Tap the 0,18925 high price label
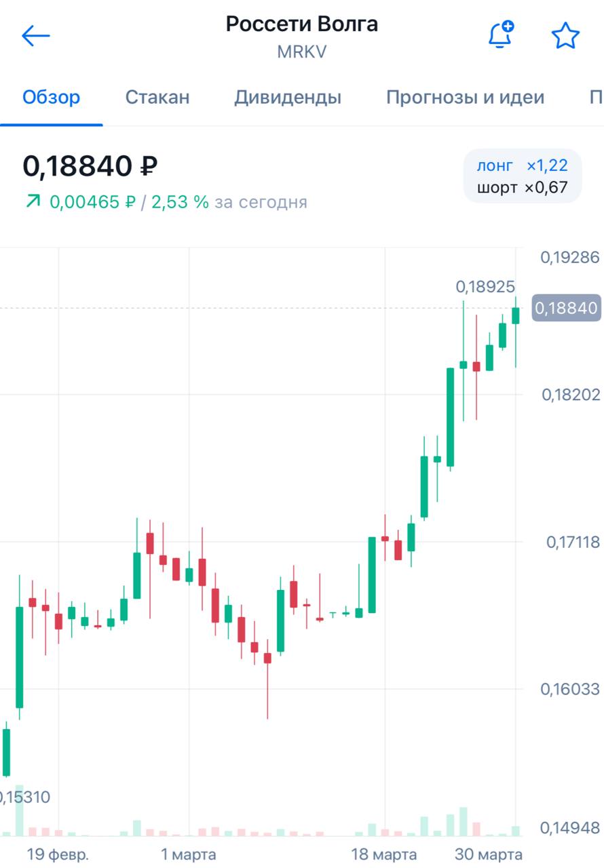This screenshot has width=604, height=868. (485, 287)
